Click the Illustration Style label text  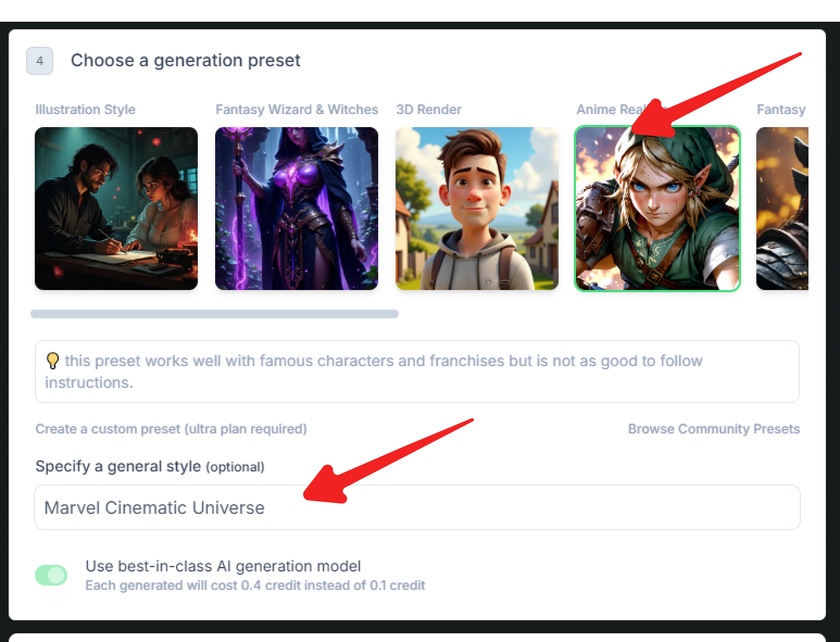85,110
